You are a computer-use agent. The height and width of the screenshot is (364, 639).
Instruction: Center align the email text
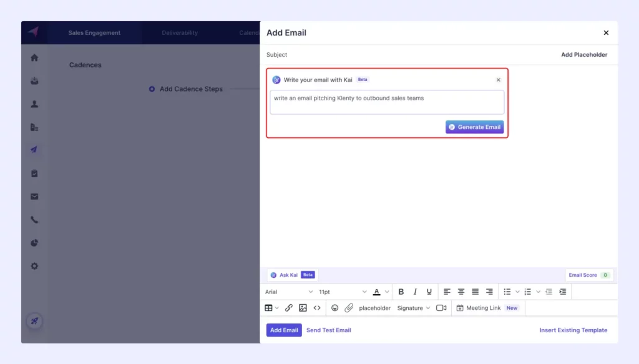tap(461, 292)
